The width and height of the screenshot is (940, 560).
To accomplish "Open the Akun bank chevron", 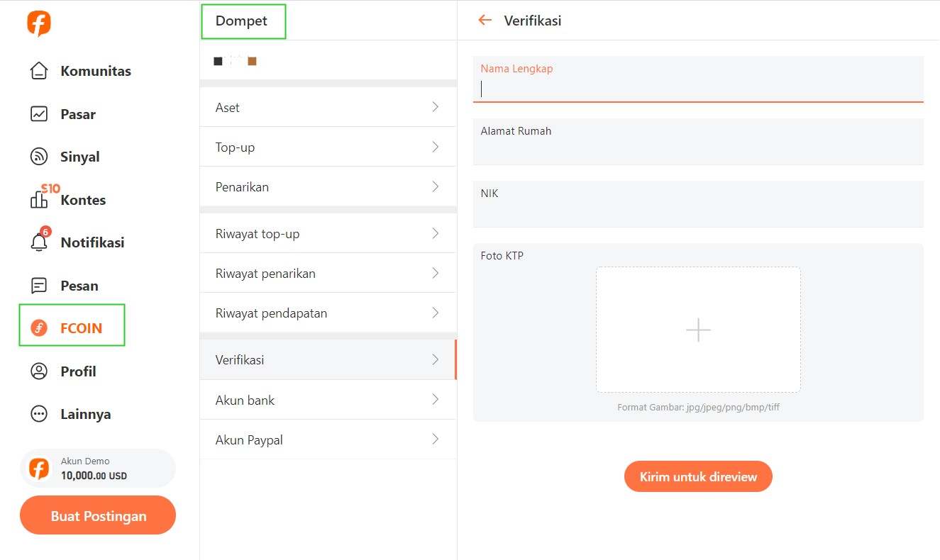I will point(434,399).
